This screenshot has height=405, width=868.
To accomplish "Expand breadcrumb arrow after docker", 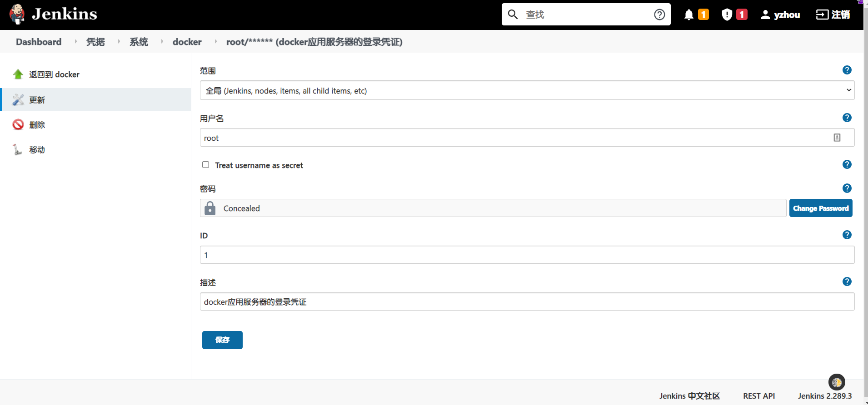I will pyautogui.click(x=216, y=42).
